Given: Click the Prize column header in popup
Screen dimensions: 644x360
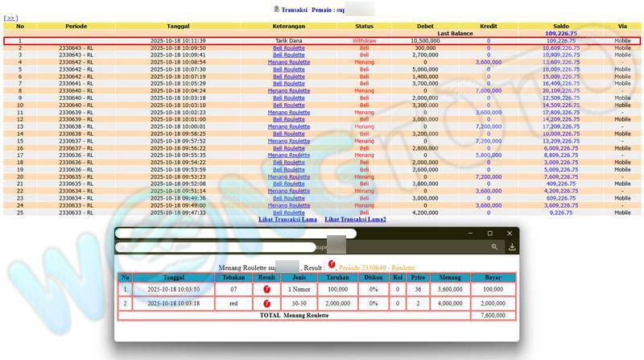Looking at the screenshot, I should coord(418,277).
